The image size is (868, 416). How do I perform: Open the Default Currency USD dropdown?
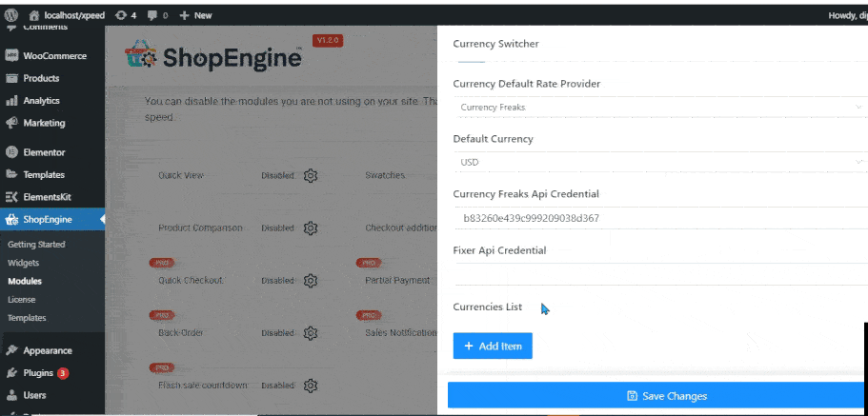click(660, 162)
